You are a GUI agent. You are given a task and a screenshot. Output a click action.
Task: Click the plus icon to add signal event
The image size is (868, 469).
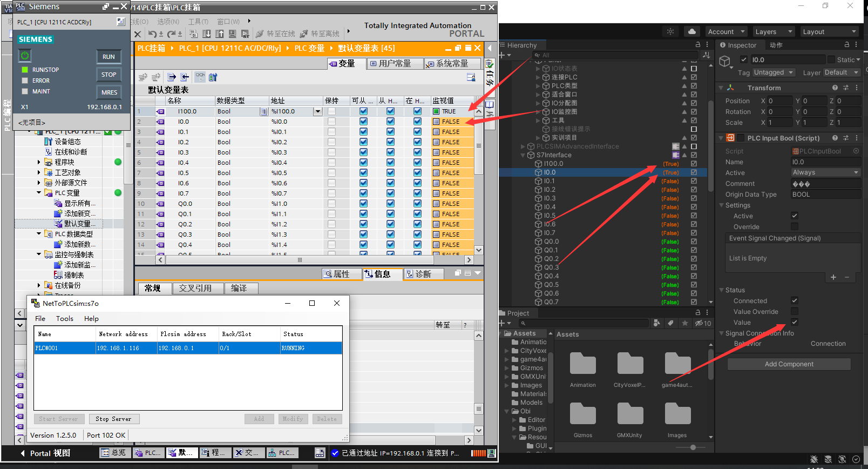pyautogui.click(x=833, y=277)
